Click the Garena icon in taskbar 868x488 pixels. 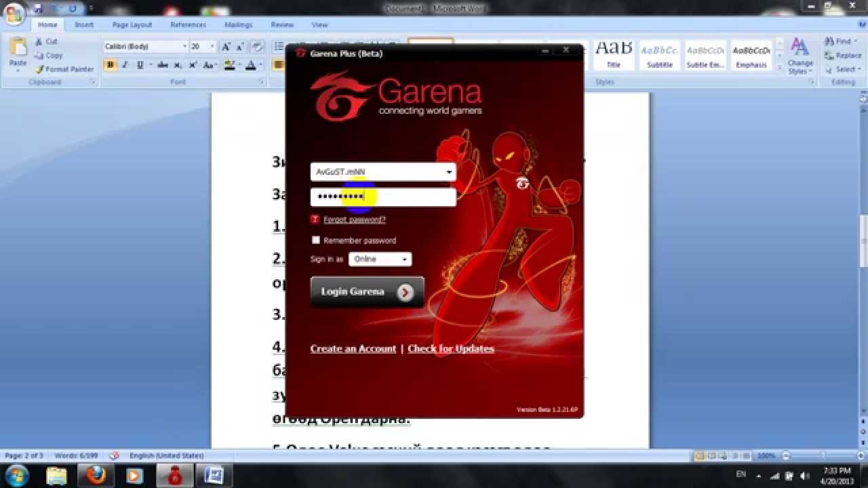tap(175, 476)
